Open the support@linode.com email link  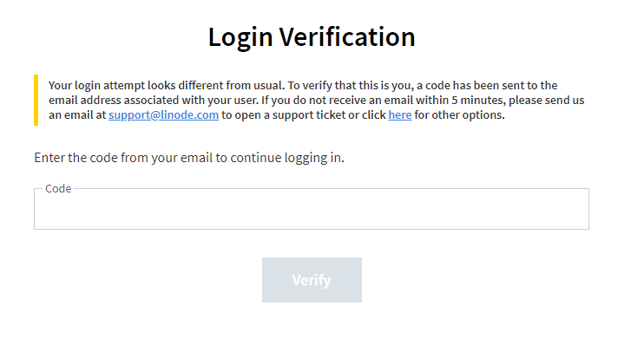pyautogui.click(x=163, y=115)
